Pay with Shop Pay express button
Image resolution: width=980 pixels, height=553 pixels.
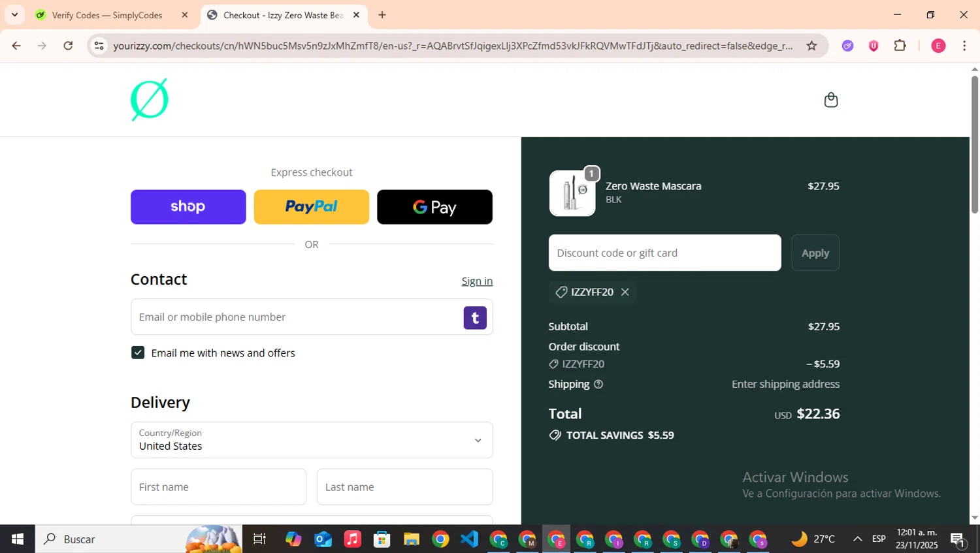click(x=188, y=207)
